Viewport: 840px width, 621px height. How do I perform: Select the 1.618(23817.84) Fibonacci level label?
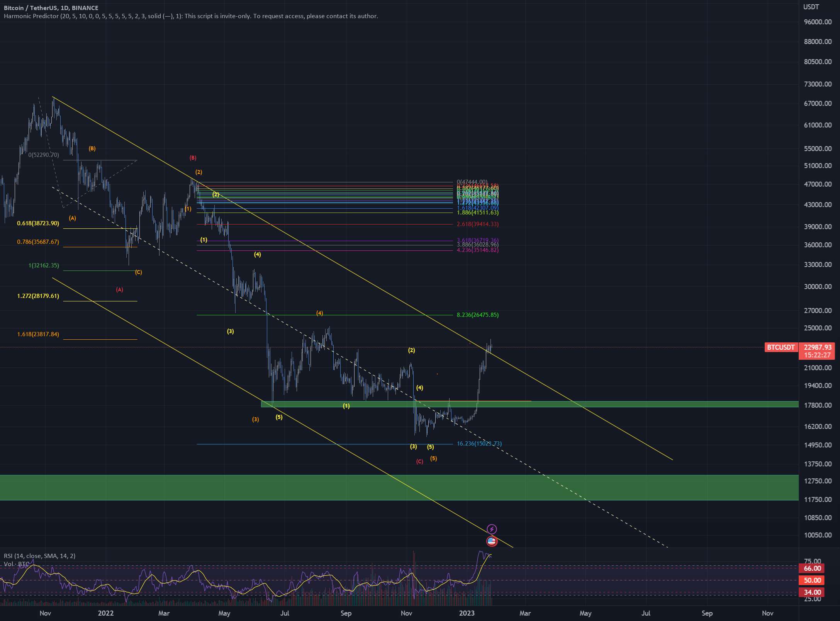click(38, 334)
